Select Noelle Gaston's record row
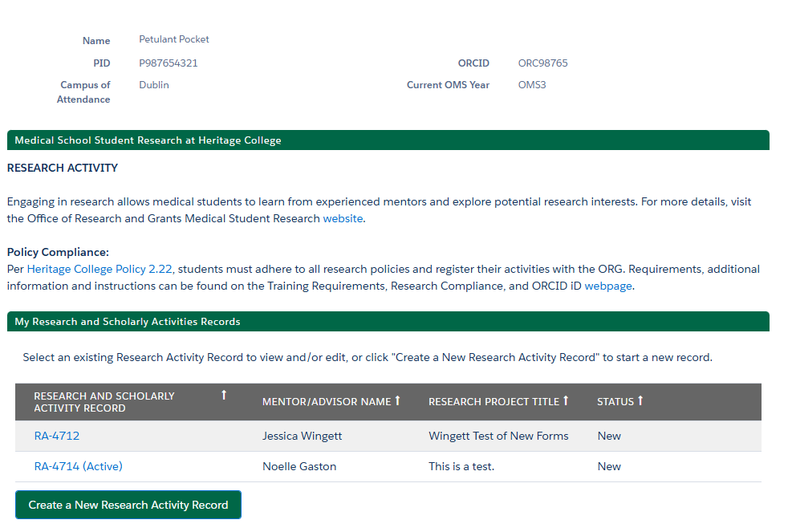Viewport: 788px width, 532px height. 299,466
